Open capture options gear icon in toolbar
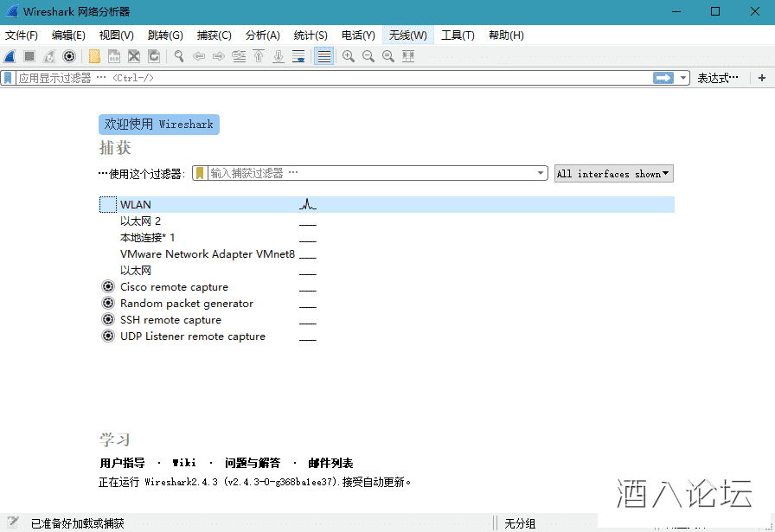 pyautogui.click(x=69, y=56)
